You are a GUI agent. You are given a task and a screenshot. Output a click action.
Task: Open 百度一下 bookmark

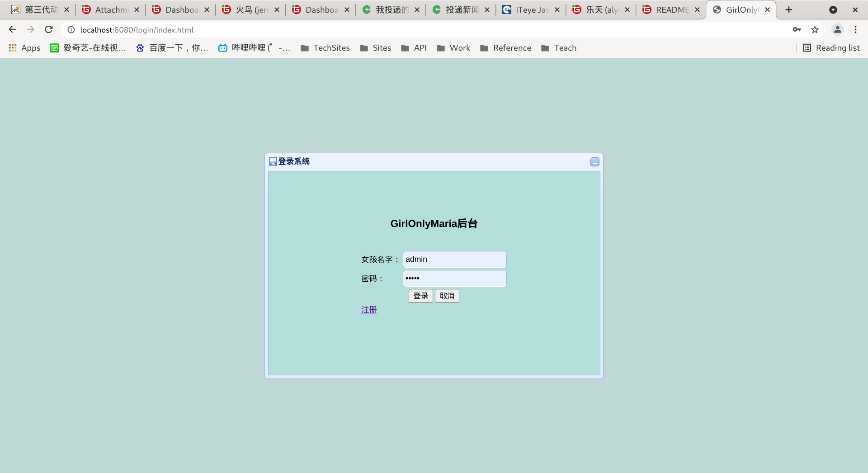pyautogui.click(x=172, y=48)
